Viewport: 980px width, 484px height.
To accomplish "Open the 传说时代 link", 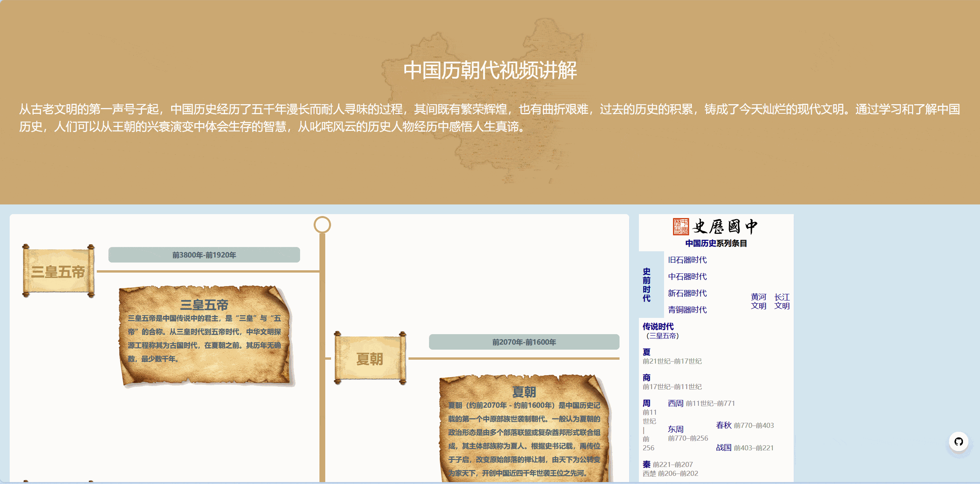I will [x=658, y=326].
